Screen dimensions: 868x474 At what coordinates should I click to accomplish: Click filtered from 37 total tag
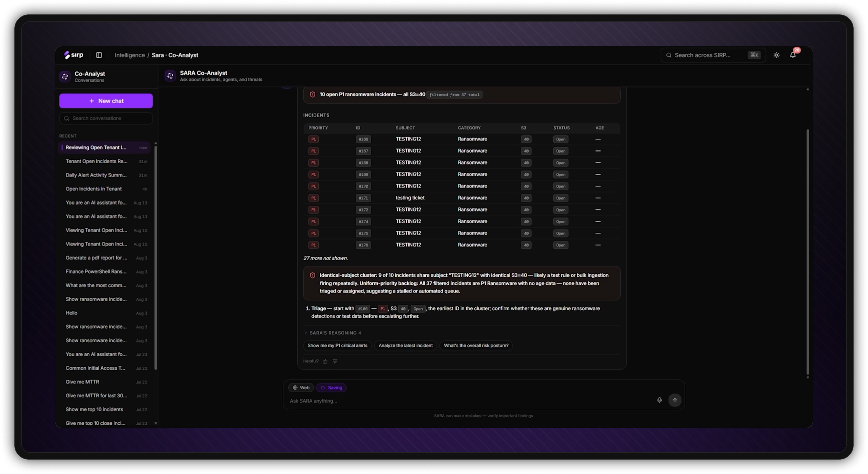[454, 95]
